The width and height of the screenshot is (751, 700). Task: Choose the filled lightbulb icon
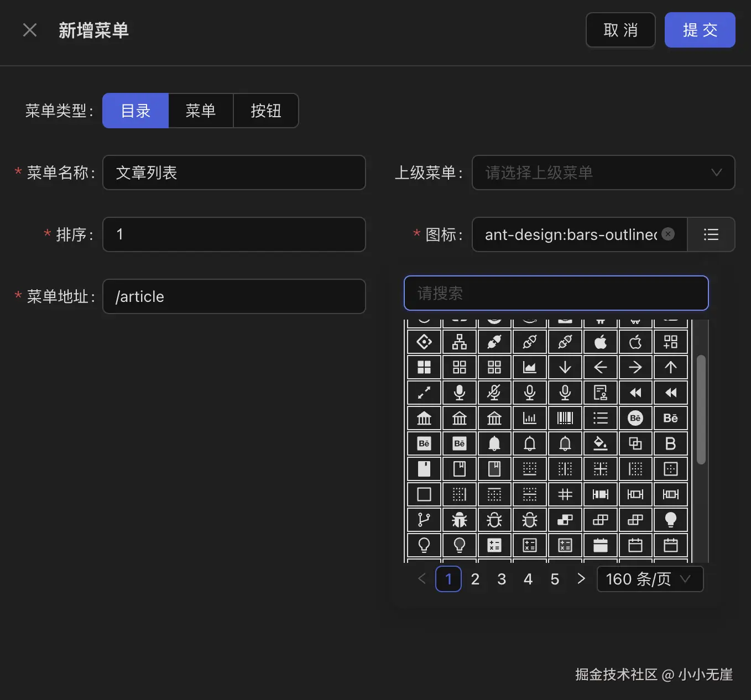click(x=671, y=520)
